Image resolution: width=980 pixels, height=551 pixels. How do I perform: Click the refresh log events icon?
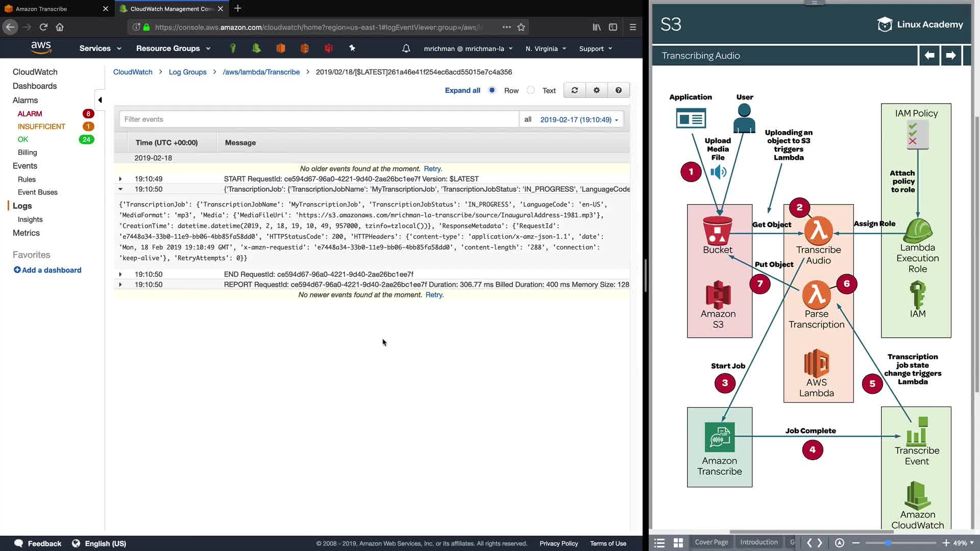point(575,90)
